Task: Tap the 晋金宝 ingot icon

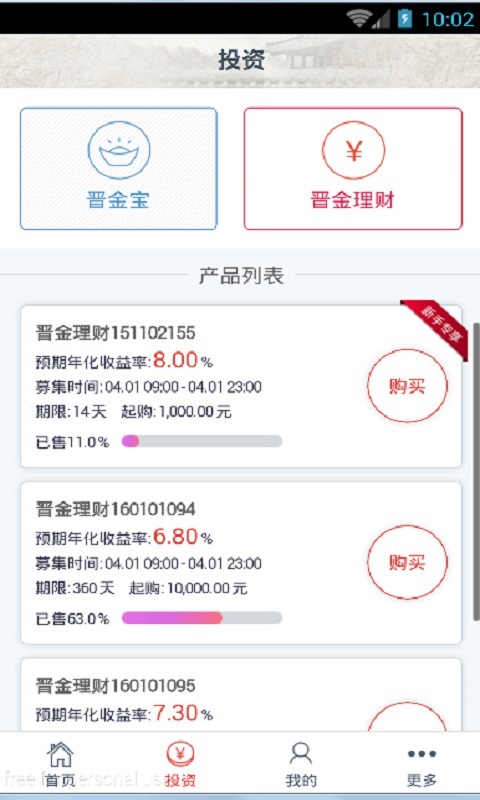Action: [x=119, y=150]
